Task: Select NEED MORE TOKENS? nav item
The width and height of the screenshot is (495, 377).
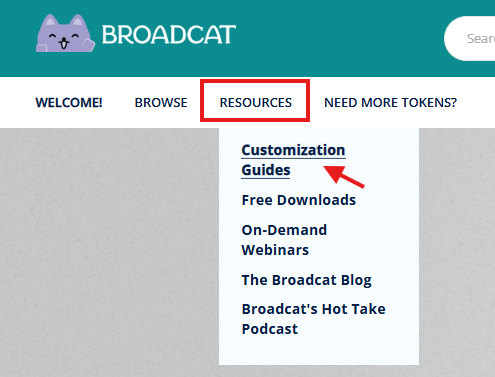Action: click(x=390, y=103)
